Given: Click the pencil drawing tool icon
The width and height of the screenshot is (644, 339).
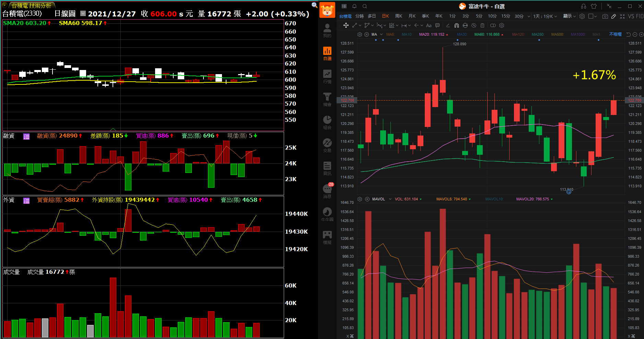Looking at the screenshot, I should tap(613, 16).
